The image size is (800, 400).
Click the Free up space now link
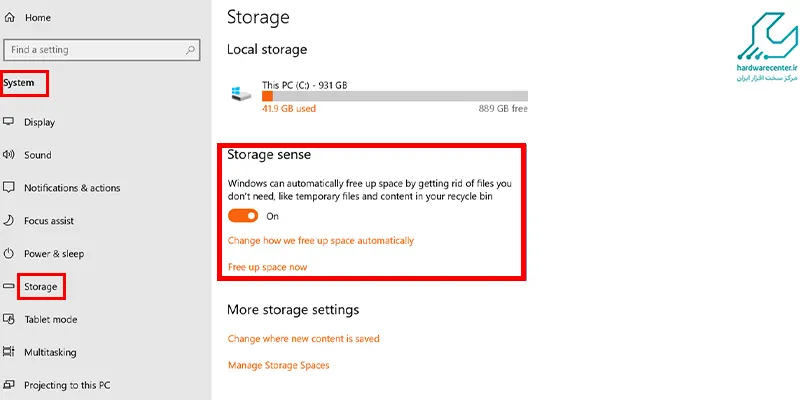coord(267,267)
